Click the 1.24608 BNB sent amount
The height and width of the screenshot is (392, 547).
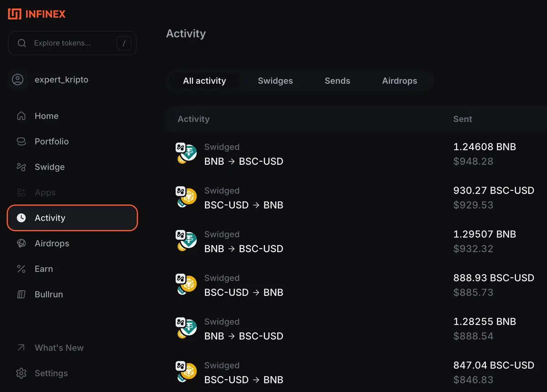pos(485,147)
